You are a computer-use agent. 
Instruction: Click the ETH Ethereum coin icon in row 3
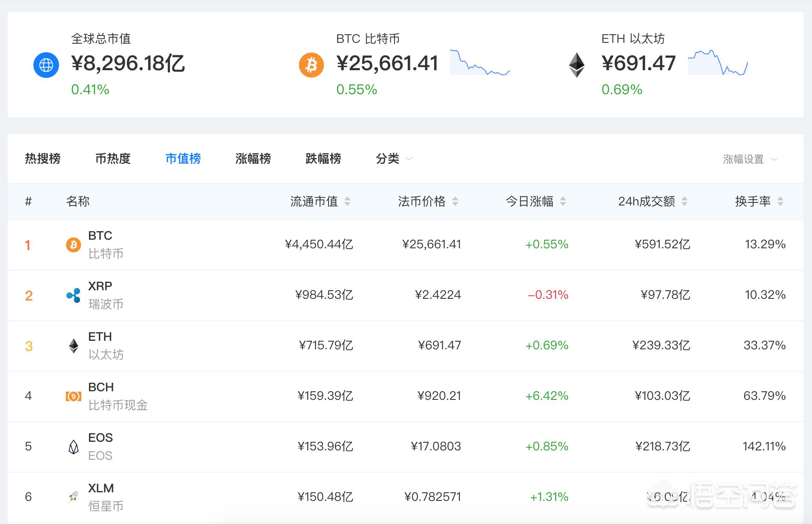(73, 345)
